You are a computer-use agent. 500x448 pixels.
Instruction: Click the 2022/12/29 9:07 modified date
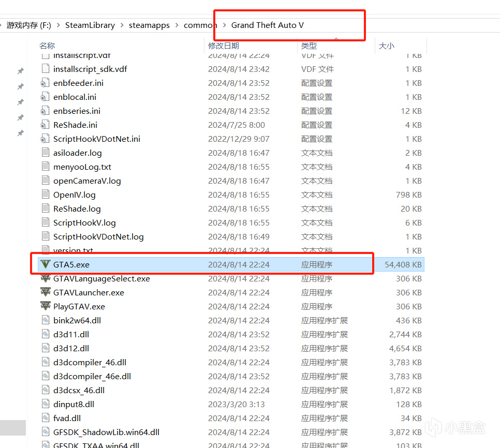(x=239, y=139)
